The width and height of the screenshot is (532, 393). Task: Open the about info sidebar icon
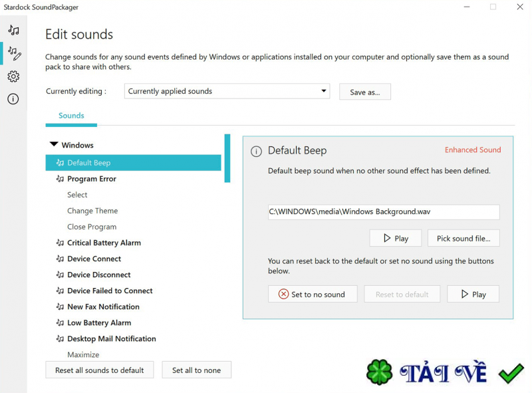pos(13,99)
